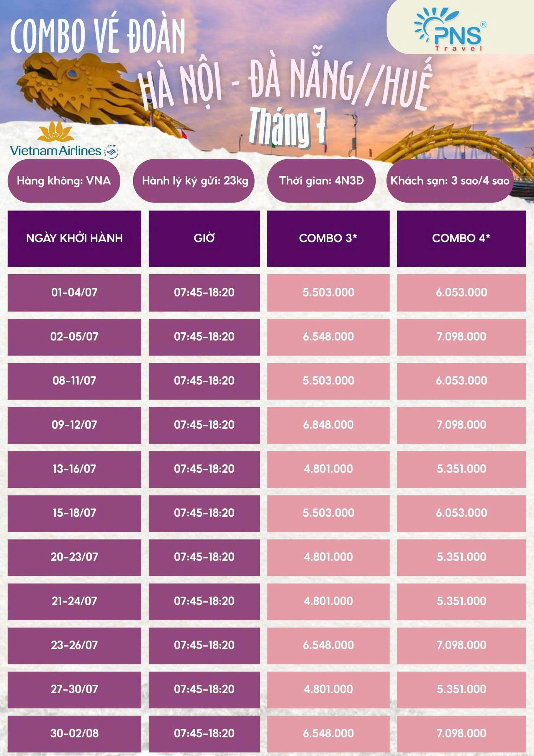Select the 'COMBO 3*' column header
Screen dimensions: 534x756
tap(328, 238)
